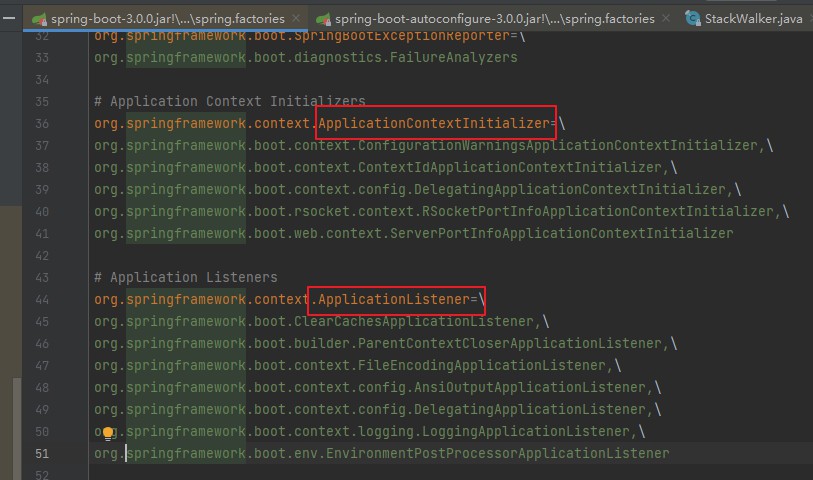813x480 pixels.
Task: Click FileEncodingApplicationListener on line 47
Action: point(482,365)
